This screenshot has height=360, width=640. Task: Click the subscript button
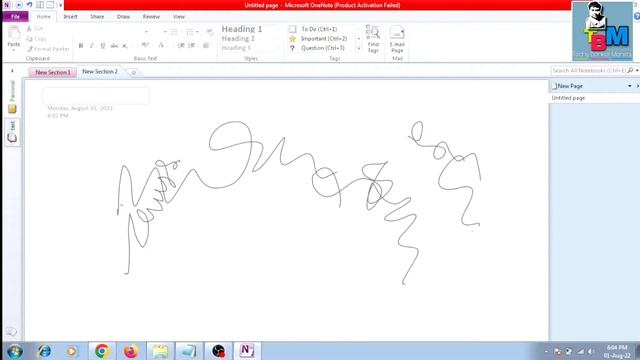click(125, 46)
